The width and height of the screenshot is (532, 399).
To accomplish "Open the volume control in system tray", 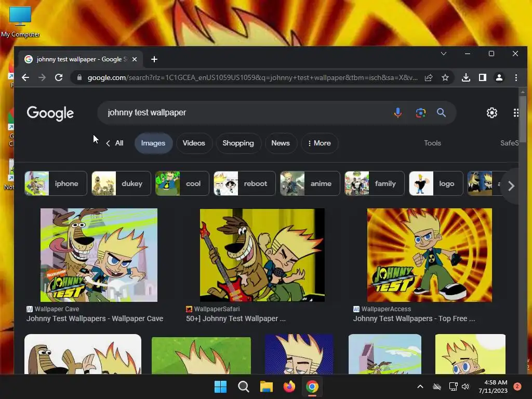I will (465, 387).
